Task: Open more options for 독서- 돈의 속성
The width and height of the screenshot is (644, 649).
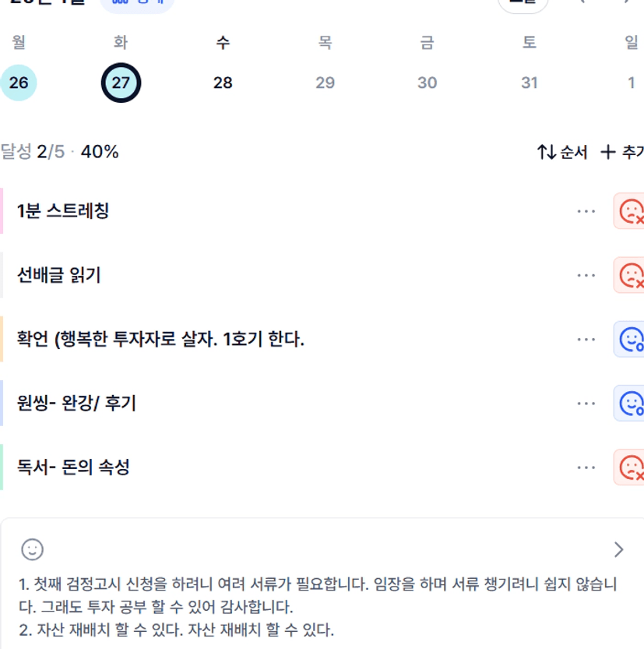Action: coord(586,467)
